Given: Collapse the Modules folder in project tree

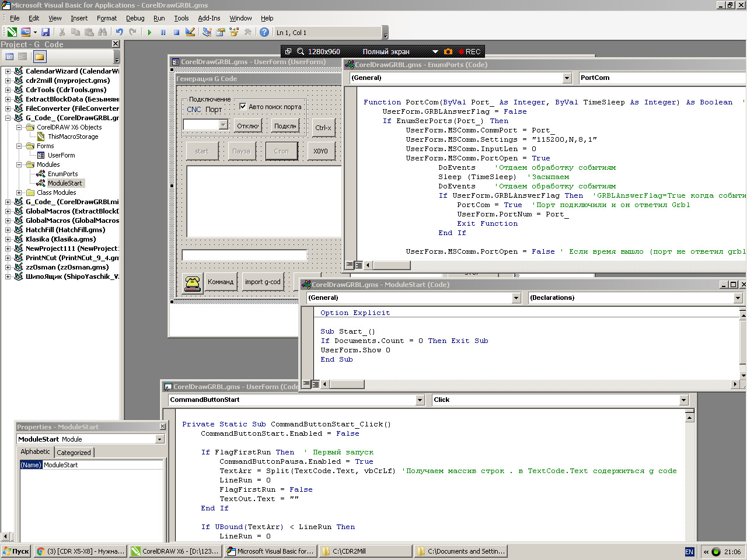Looking at the screenshot, I should 19,164.
